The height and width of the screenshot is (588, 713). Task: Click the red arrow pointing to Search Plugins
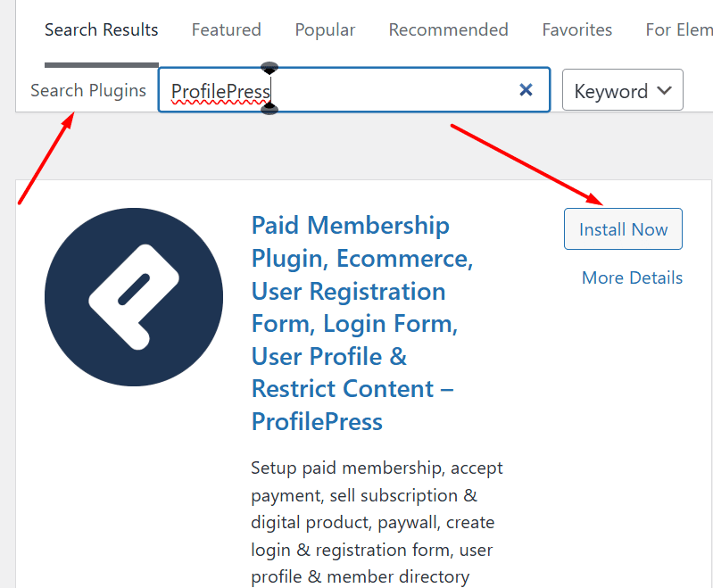(x=45, y=161)
